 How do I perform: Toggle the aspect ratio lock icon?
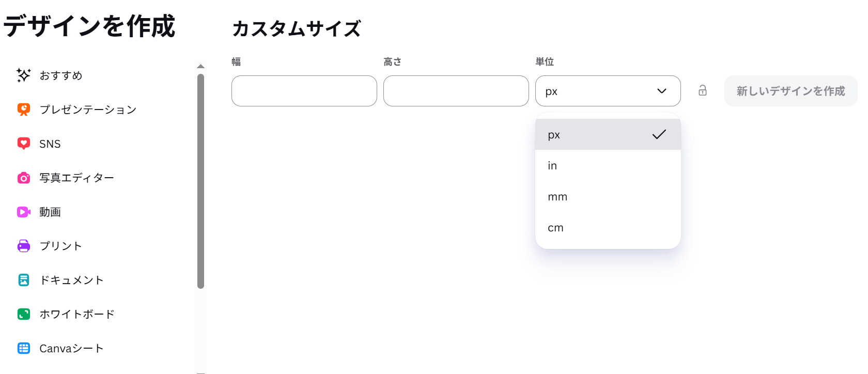(703, 90)
